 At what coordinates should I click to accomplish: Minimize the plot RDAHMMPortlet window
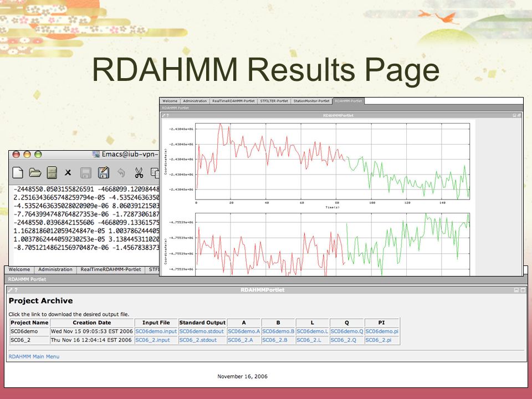pos(515,115)
